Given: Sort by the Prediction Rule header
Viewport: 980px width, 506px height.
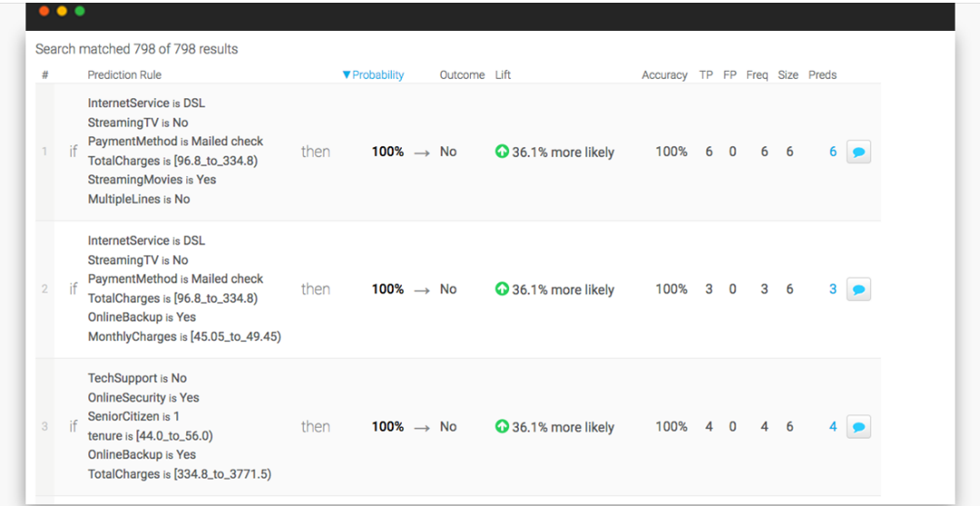Looking at the screenshot, I should [125, 75].
